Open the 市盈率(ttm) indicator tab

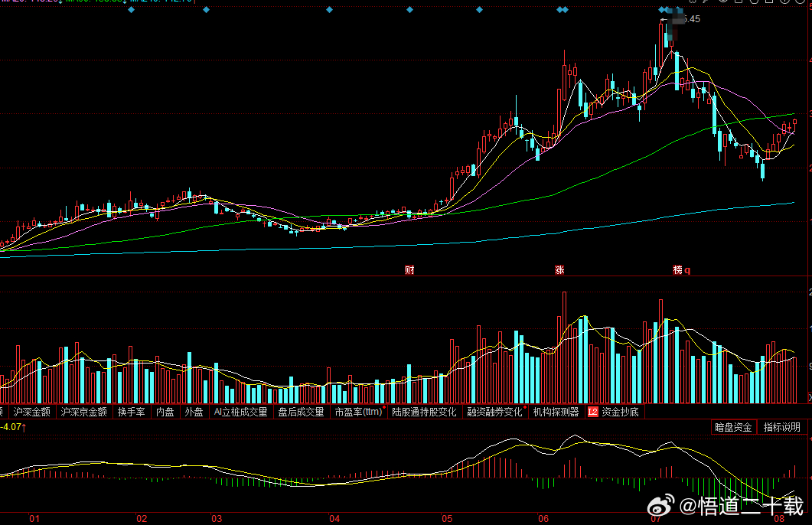(358, 412)
